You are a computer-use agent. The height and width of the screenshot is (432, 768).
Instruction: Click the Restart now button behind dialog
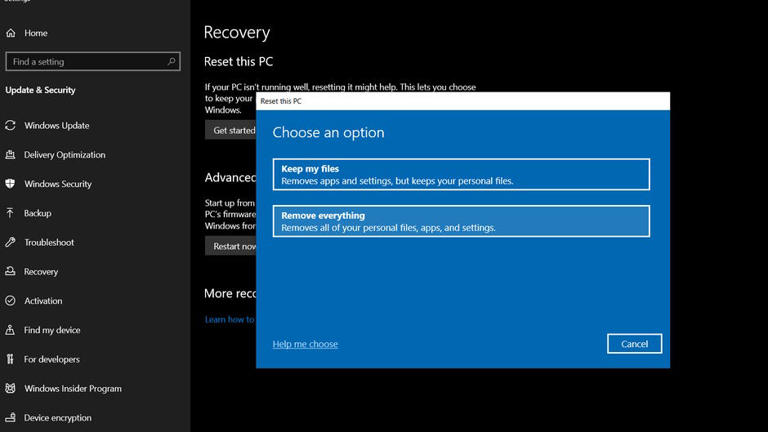pyautogui.click(x=231, y=246)
